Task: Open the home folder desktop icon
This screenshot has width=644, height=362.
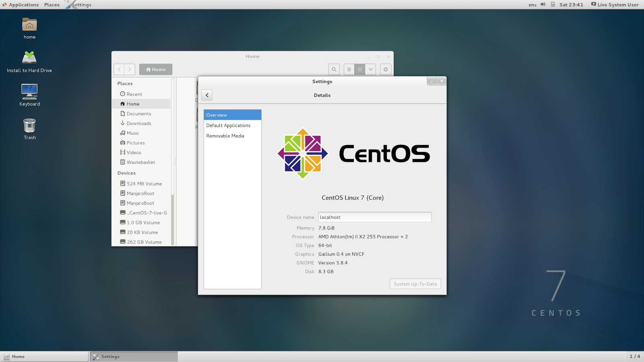Action: click(x=29, y=28)
